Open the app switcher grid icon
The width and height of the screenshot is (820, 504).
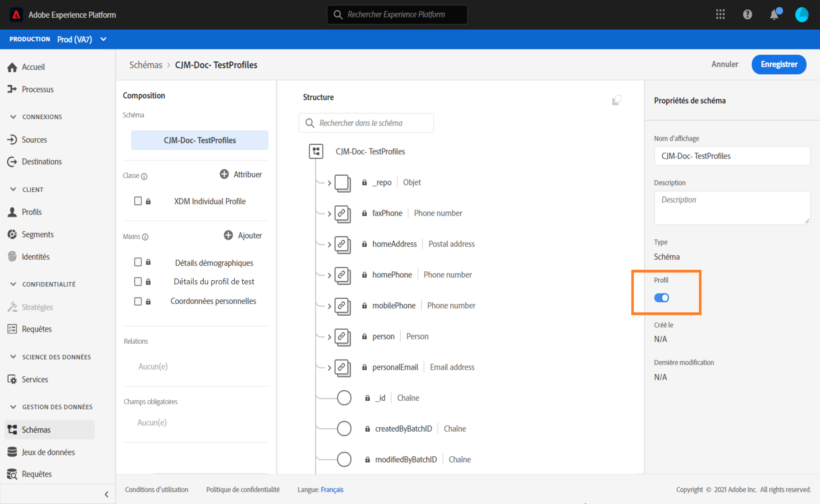point(720,14)
